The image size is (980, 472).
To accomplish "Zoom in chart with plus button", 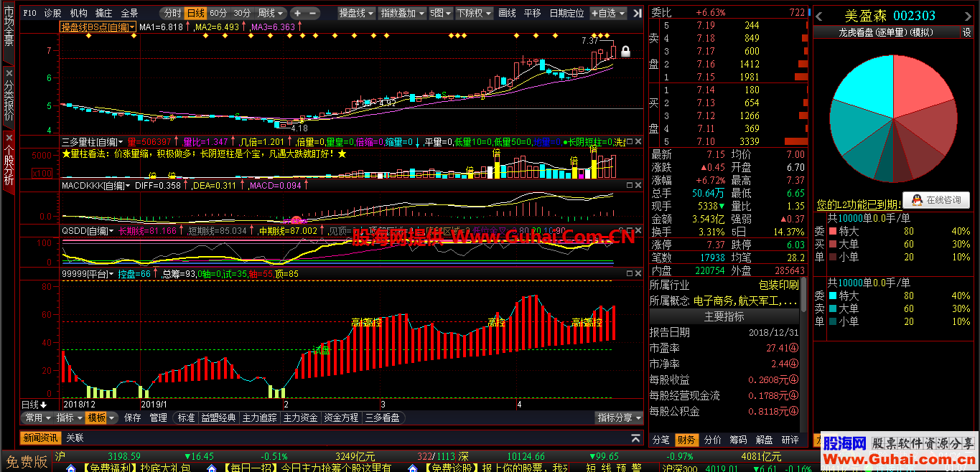I will point(297,13).
